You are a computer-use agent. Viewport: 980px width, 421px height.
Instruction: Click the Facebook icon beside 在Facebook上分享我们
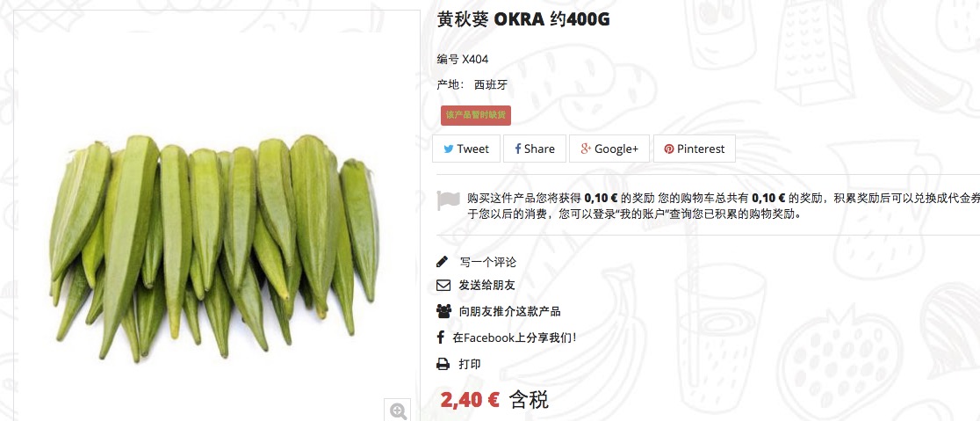[x=441, y=338]
